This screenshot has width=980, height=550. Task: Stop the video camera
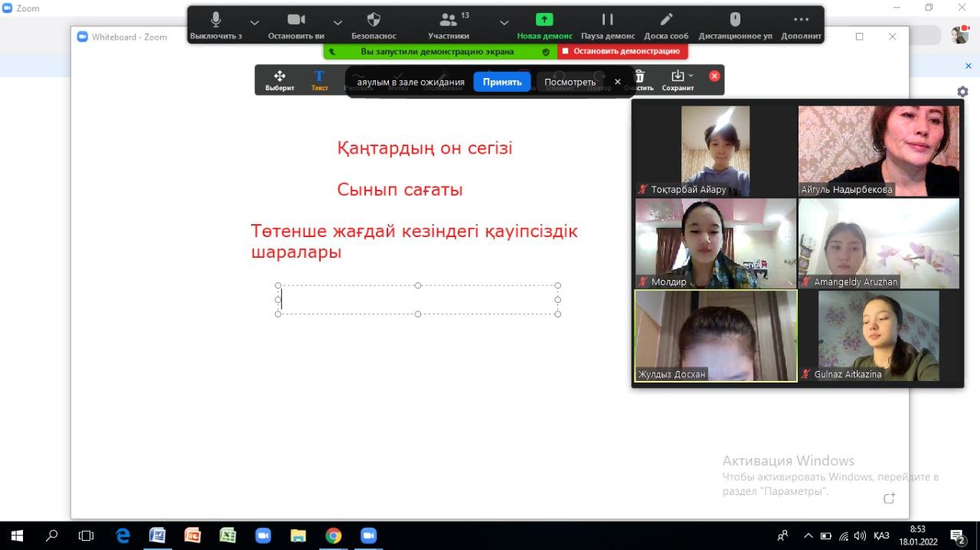pyautogui.click(x=296, y=21)
